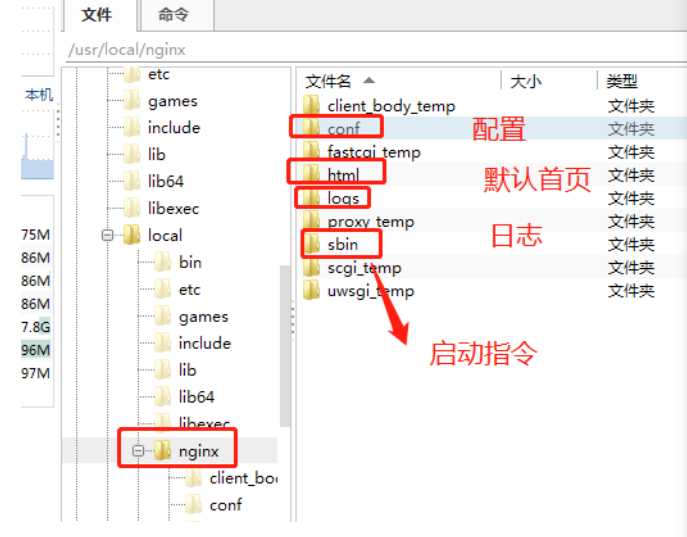Toggle the sort arrow next to 文件名
Viewport: 687px width, 537px height.
[369, 80]
